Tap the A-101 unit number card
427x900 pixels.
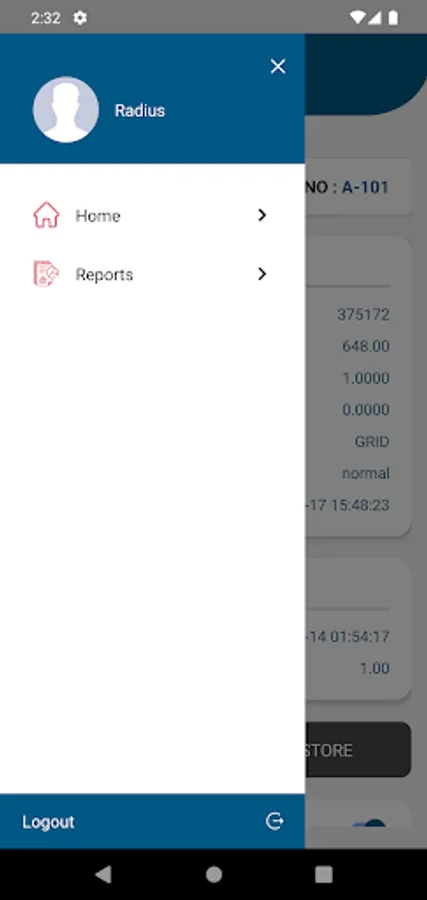tap(358, 187)
